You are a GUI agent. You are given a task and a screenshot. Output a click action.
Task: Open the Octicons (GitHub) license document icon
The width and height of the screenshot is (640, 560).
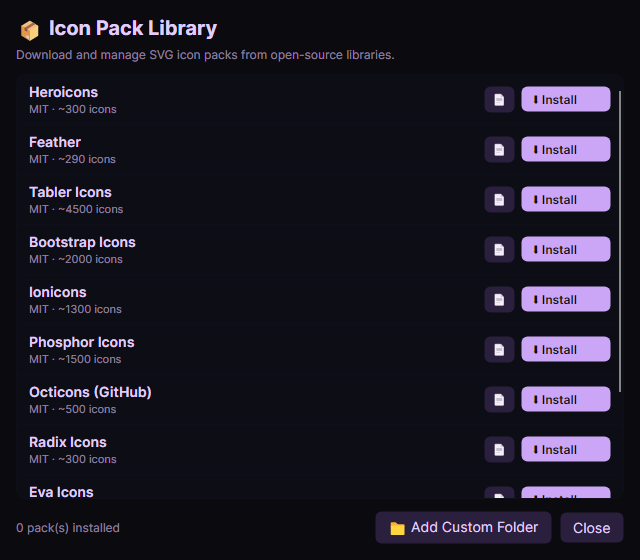pos(499,400)
